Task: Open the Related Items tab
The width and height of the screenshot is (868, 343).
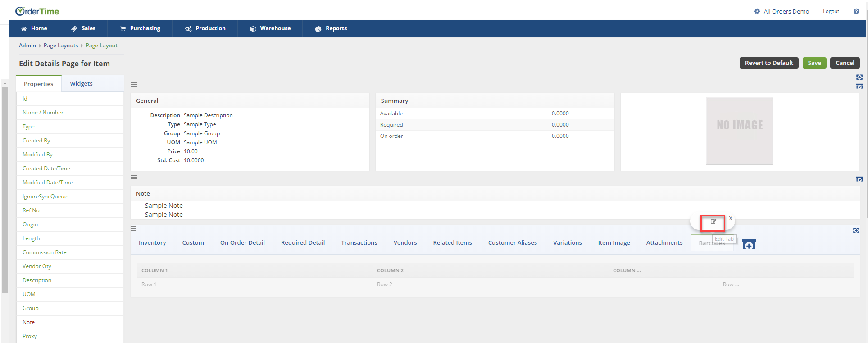Action: (x=453, y=242)
